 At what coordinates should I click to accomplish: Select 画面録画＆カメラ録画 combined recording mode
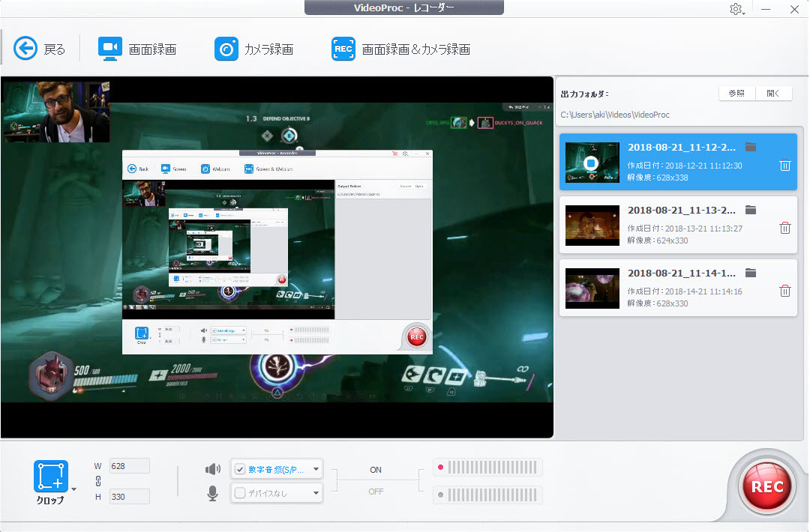tap(343, 47)
